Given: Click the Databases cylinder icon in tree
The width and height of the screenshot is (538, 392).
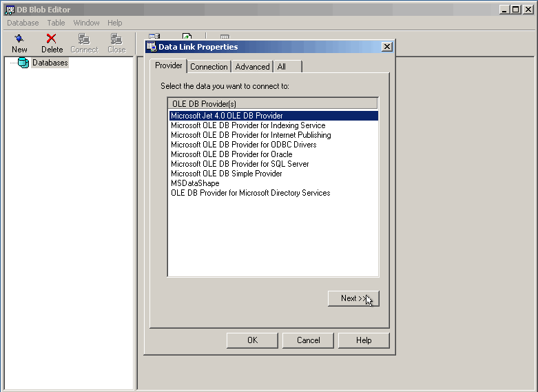Looking at the screenshot, I should coord(23,63).
